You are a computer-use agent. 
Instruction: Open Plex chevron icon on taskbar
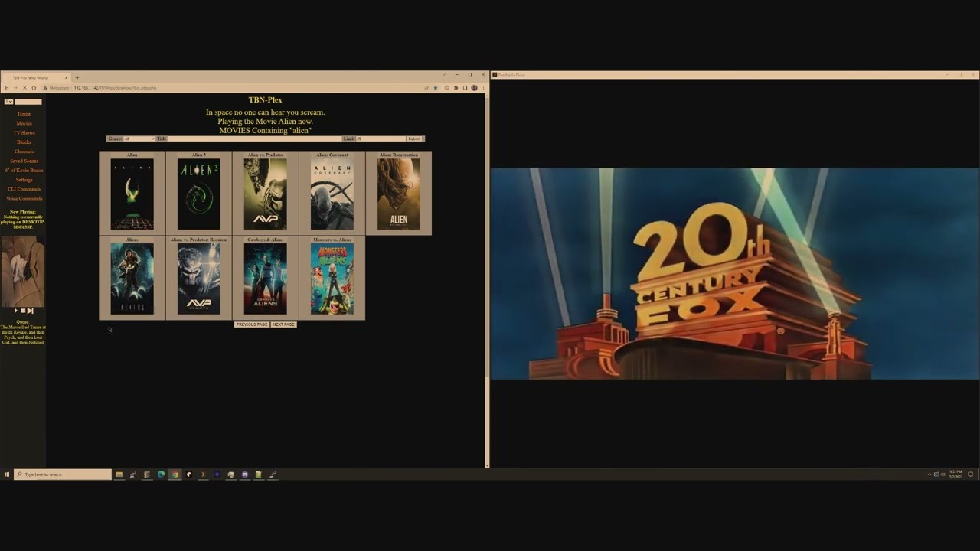[x=203, y=474]
